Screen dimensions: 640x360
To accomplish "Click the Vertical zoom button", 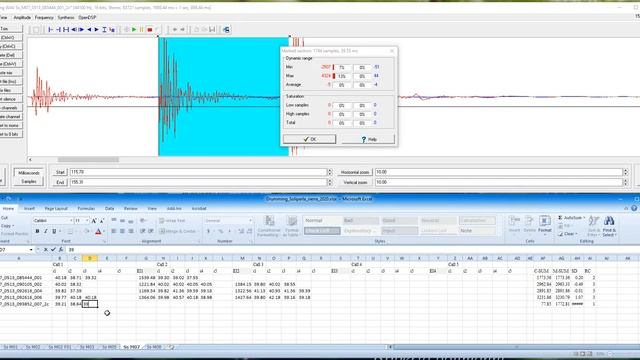I will click(355, 182).
